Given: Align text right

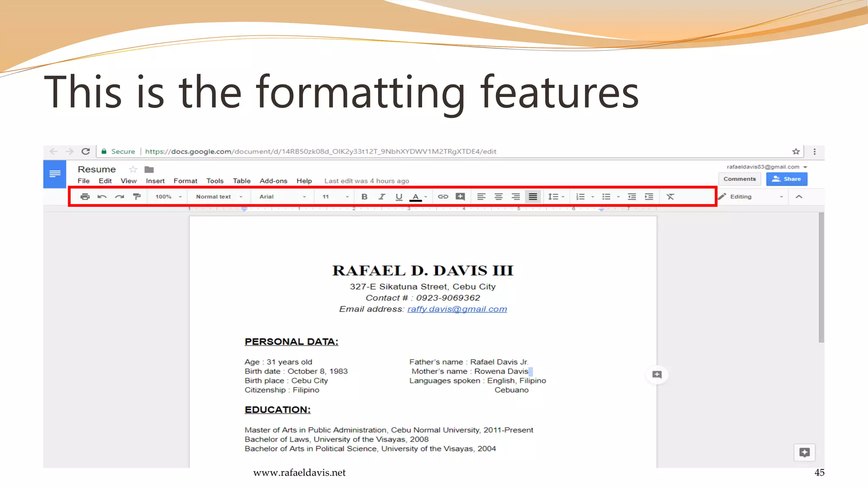Looking at the screenshot, I should (515, 197).
